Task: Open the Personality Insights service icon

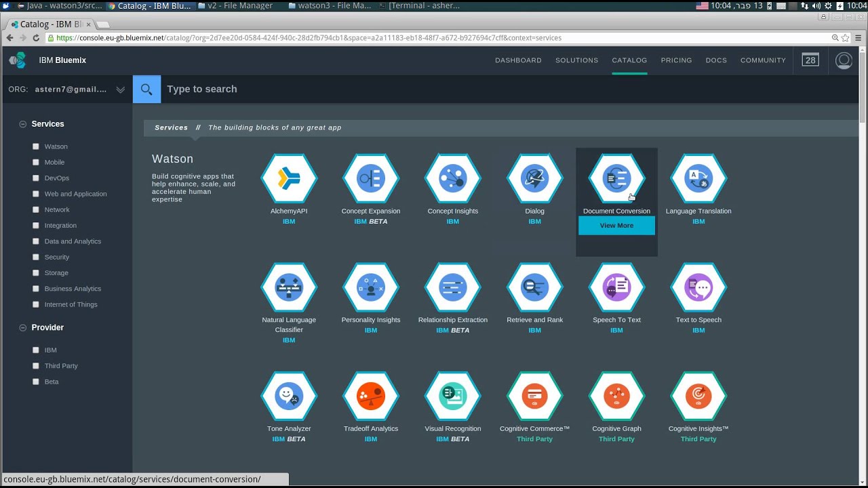Action: pos(371,287)
